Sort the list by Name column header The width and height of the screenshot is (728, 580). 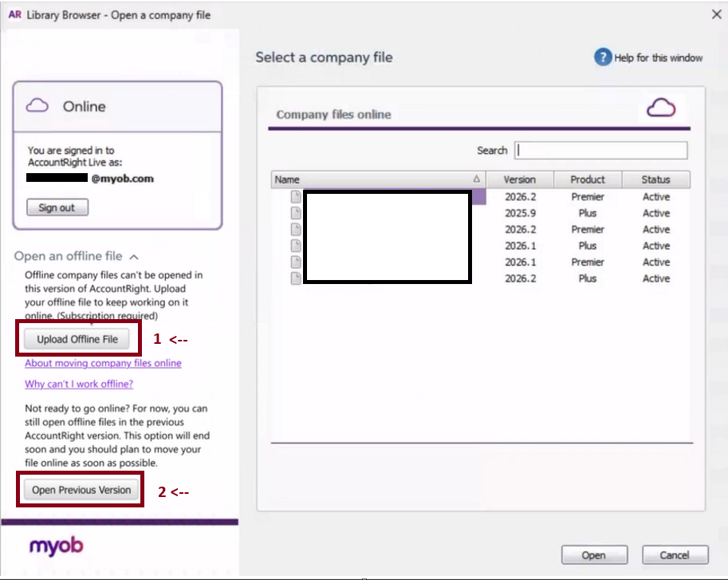tap(379, 180)
